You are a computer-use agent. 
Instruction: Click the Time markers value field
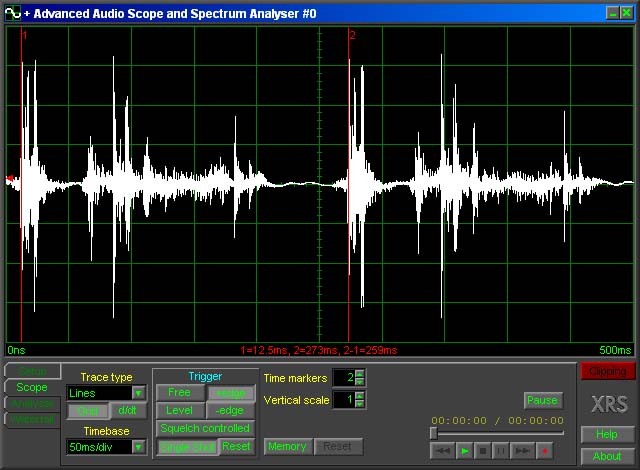pyautogui.click(x=344, y=377)
